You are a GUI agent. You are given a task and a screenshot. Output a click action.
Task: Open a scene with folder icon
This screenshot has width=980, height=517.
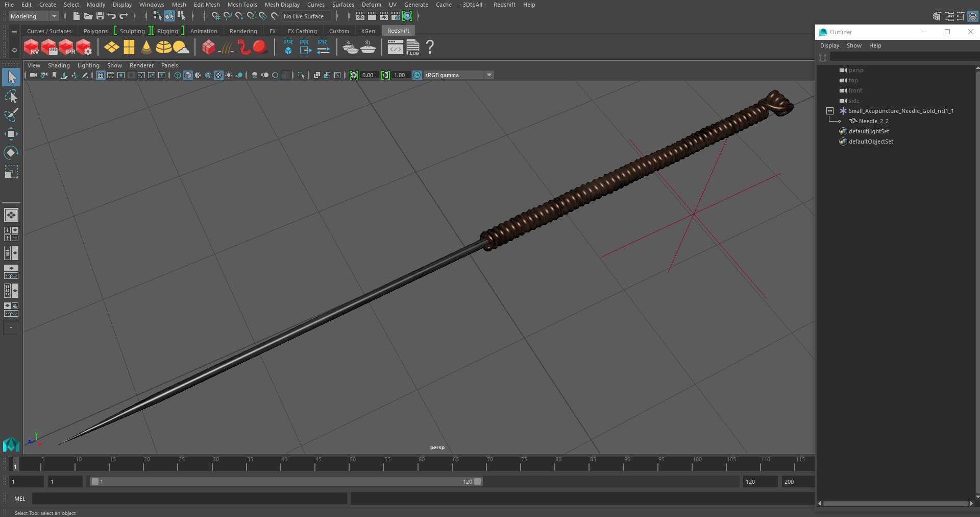pyautogui.click(x=88, y=16)
